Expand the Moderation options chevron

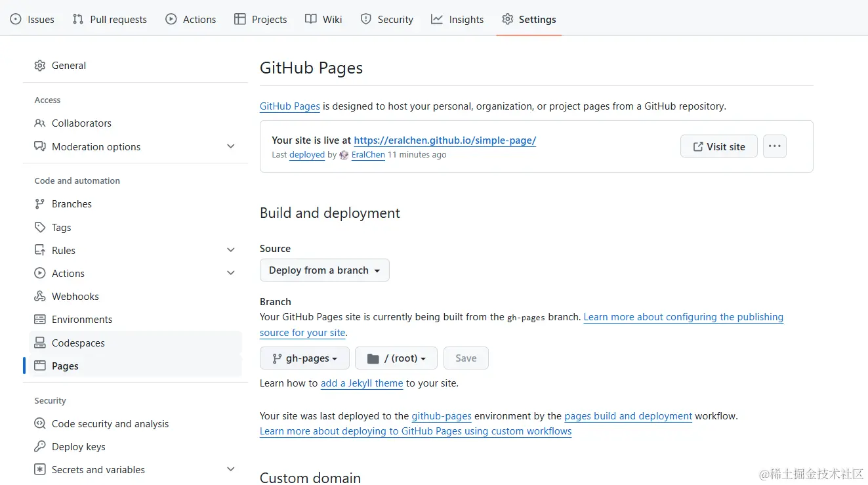click(x=231, y=146)
